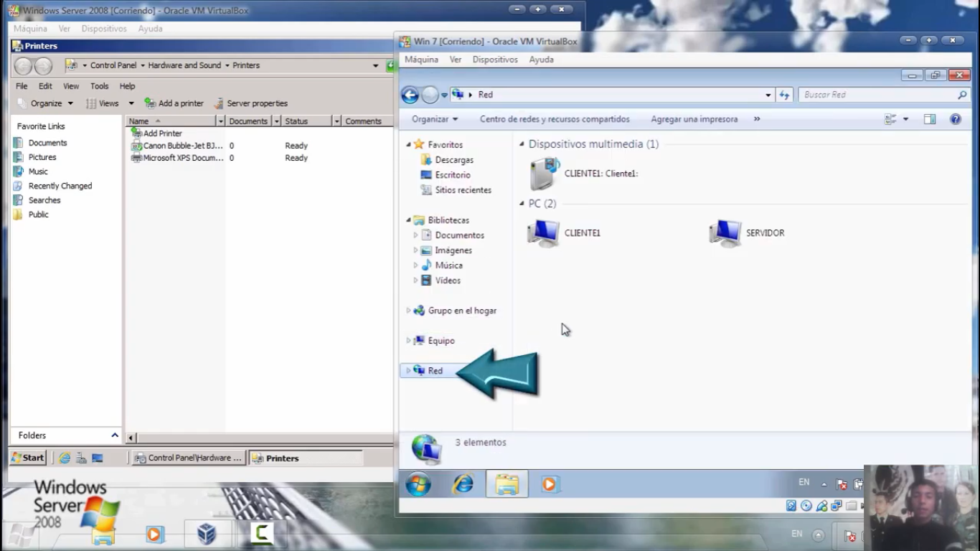Select Grupo en el hogar
The width and height of the screenshot is (980, 551).
pyautogui.click(x=462, y=311)
